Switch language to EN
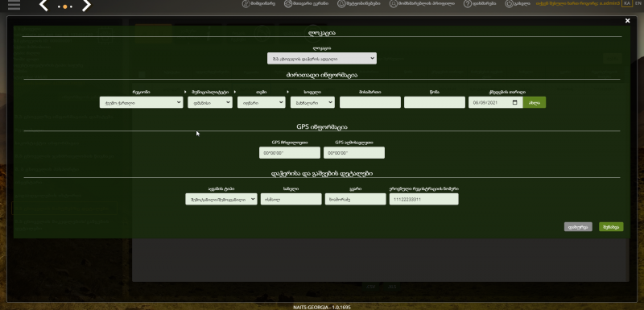This screenshot has height=310, width=644. [638, 3]
